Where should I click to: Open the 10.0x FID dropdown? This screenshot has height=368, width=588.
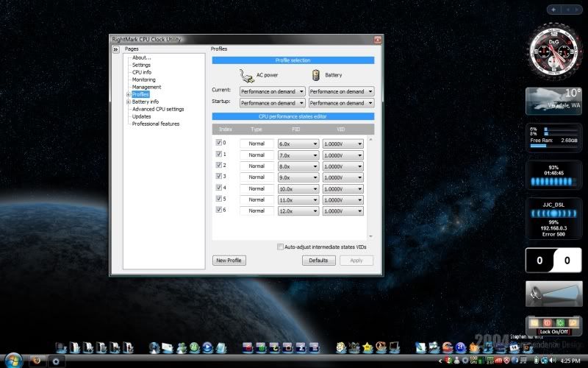[x=298, y=189]
